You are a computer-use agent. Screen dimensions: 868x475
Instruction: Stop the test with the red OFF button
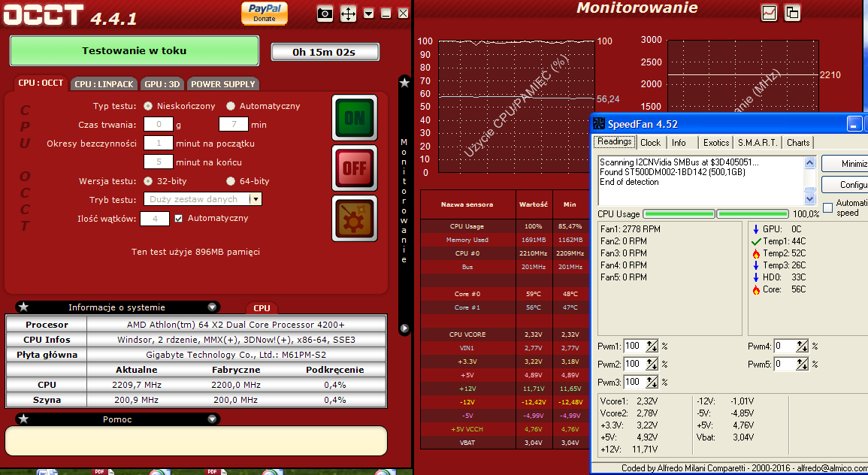(355, 168)
